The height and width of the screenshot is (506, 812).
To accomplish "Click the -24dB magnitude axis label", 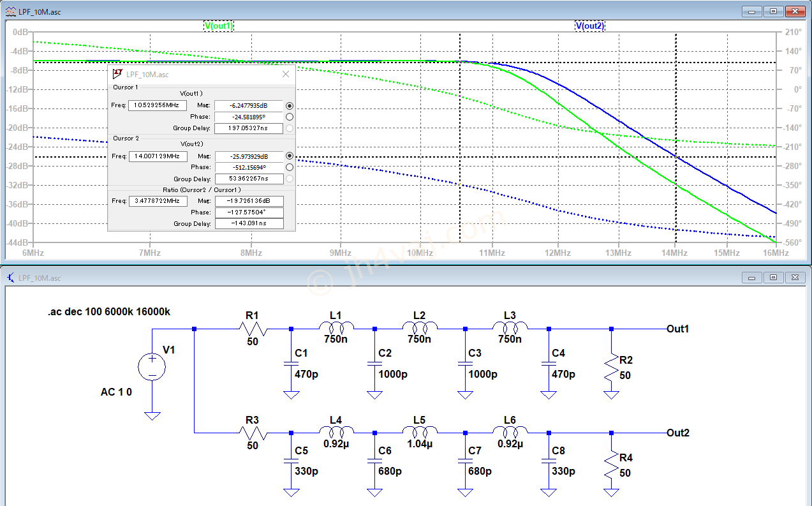I will pos(18,147).
